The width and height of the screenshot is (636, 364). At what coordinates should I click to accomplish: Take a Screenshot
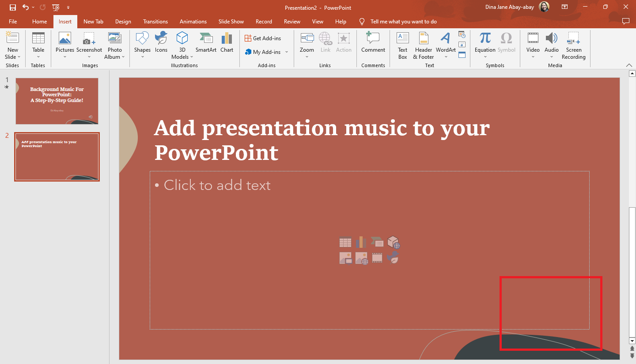tap(89, 42)
